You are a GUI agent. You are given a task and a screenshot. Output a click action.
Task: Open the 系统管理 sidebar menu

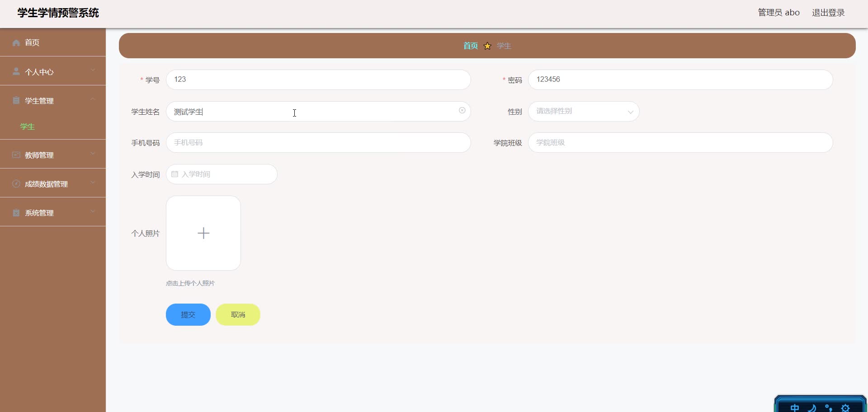click(53, 212)
